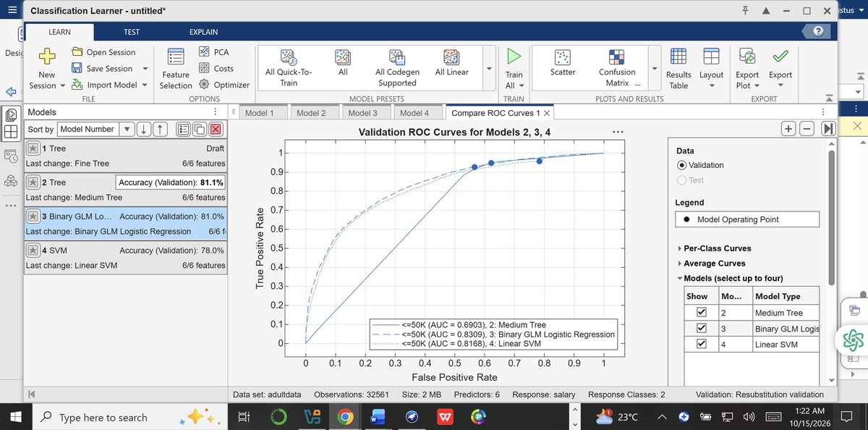Select Validation data radio button
868x430 pixels.
point(681,165)
